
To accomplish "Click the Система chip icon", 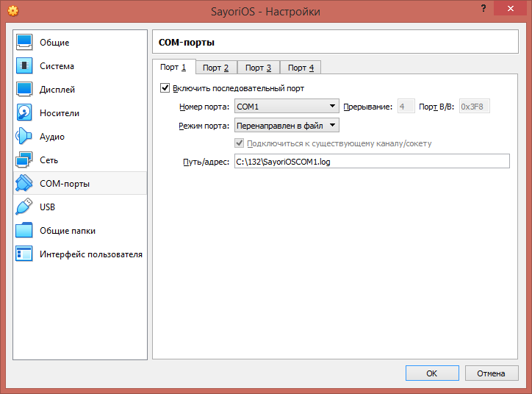I will click(x=24, y=65).
